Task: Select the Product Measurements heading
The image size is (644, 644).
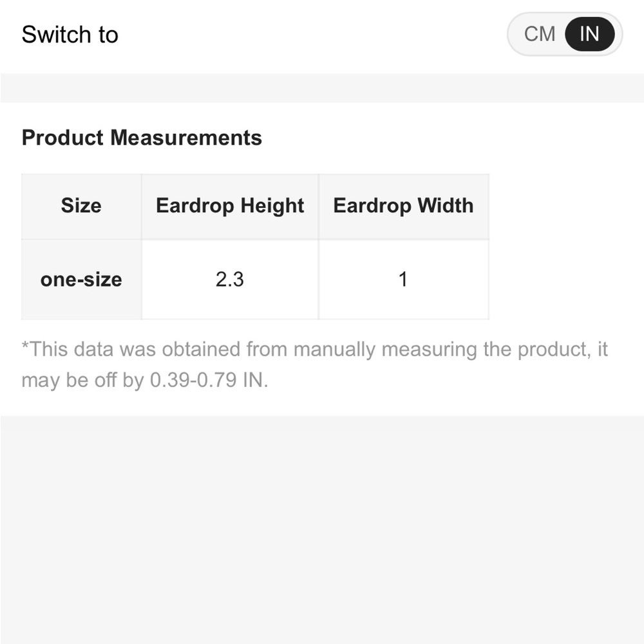Action: pos(142,138)
